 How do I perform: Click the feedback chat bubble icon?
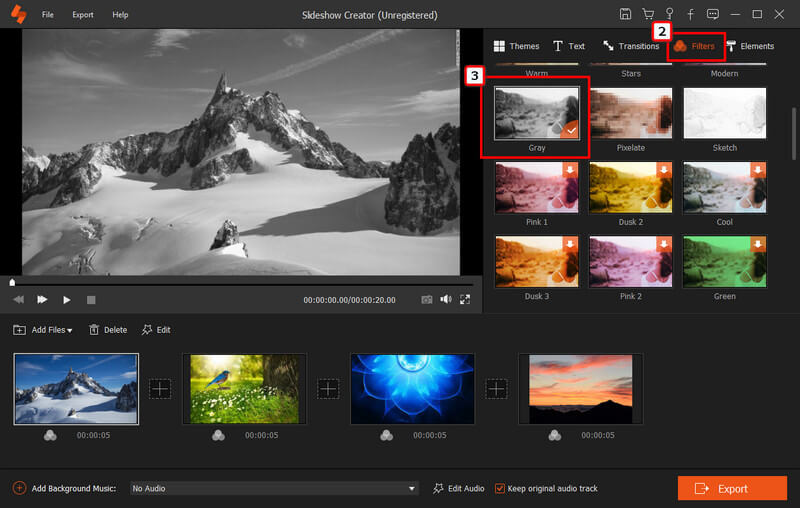pos(713,15)
